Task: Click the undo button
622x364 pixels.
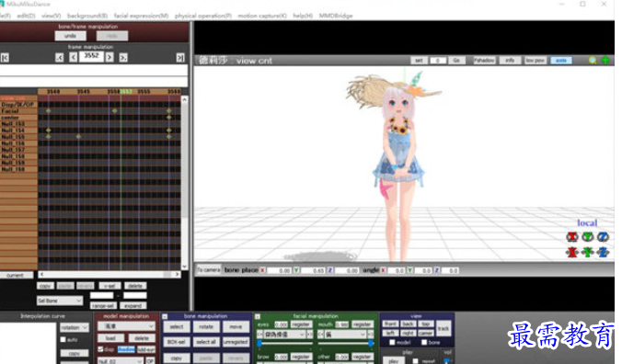Action: pos(70,36)
